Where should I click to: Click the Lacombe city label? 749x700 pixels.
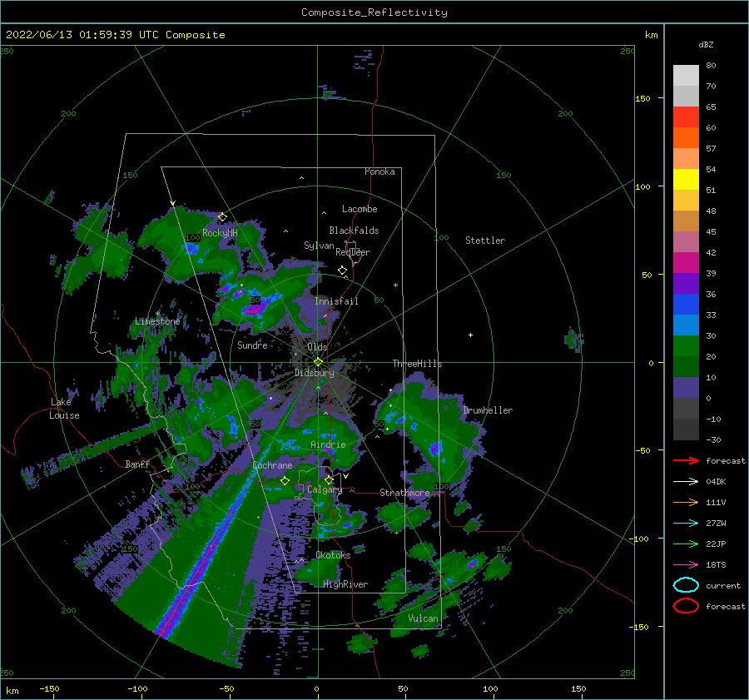(x=360, y=209)
